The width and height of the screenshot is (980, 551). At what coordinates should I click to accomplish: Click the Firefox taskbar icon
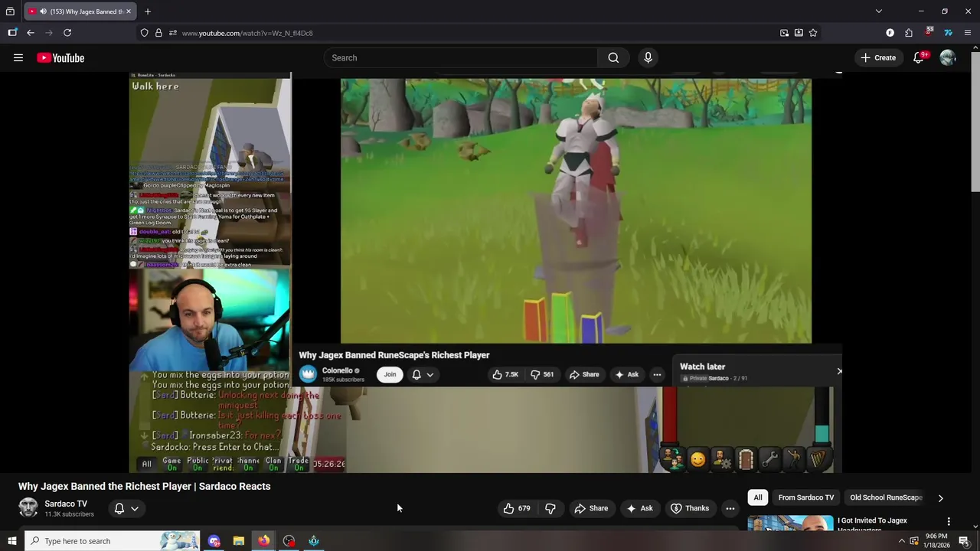click(263, 541)
